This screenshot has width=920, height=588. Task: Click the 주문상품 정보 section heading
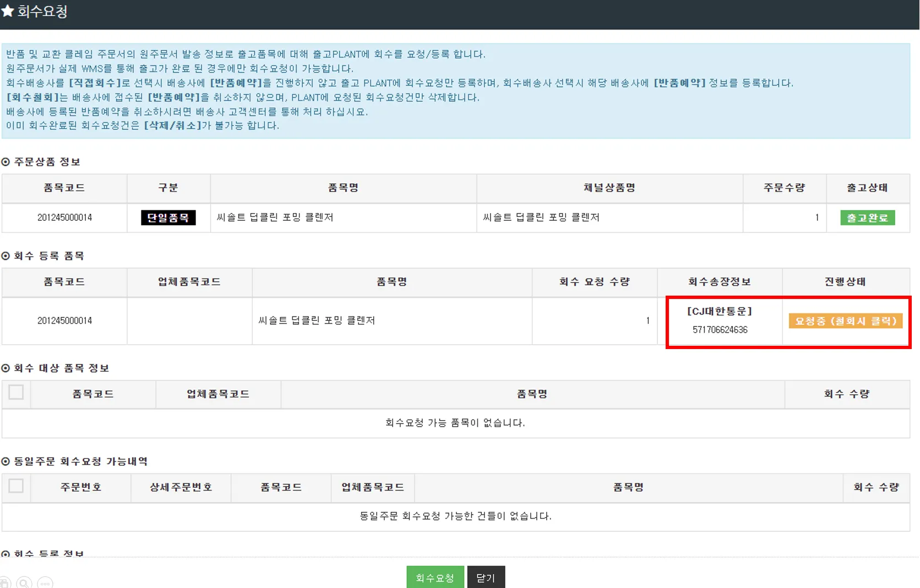(47, 162)
